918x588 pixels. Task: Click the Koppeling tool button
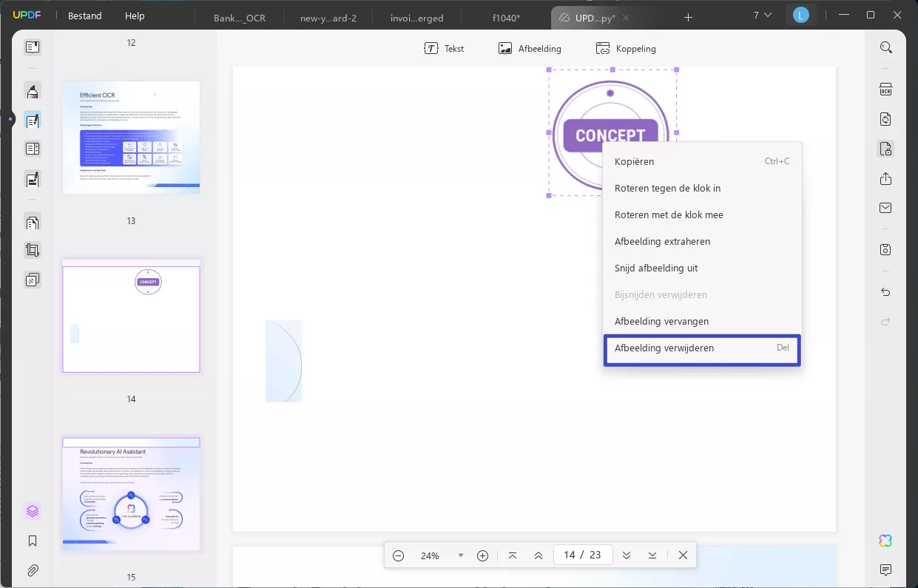[626, 49]
